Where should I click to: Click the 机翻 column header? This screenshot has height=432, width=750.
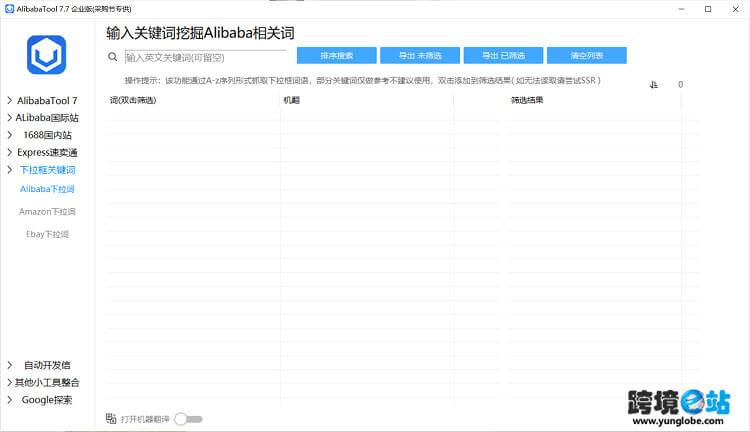[291, 100]
